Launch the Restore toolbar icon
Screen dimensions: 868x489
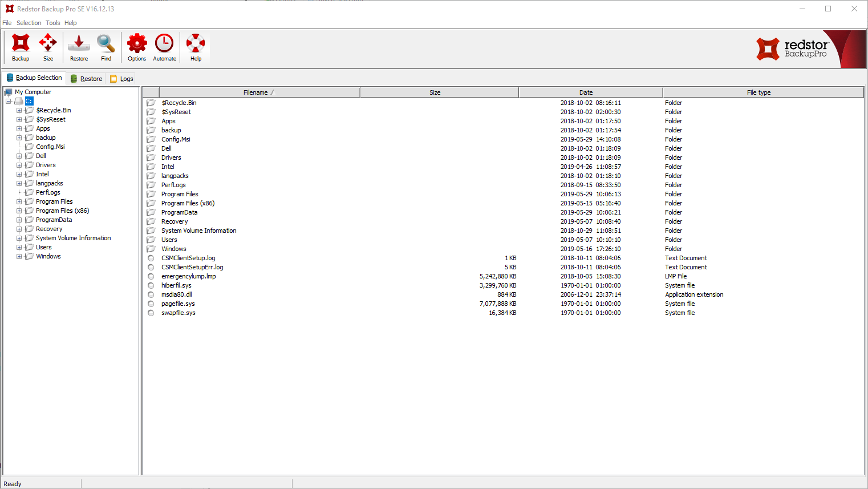pyautogui.click(x=79, y=47)
